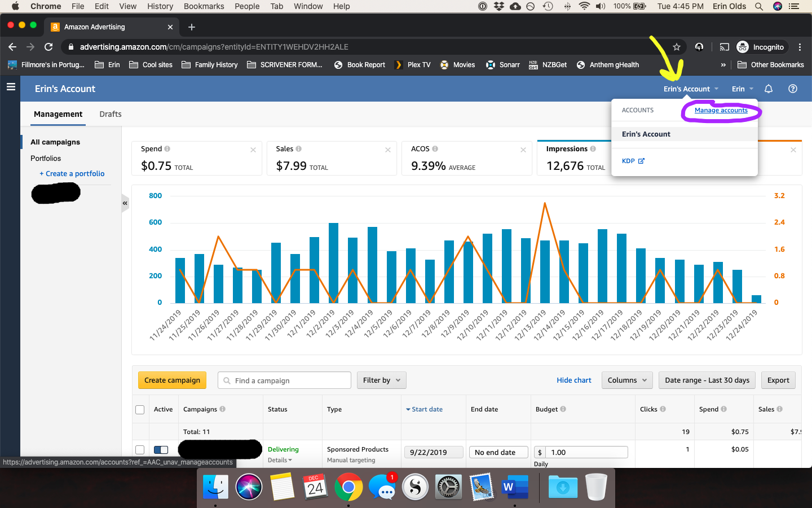Click the Create campaign button
The image size is (812, 508).
click(172, 380)
